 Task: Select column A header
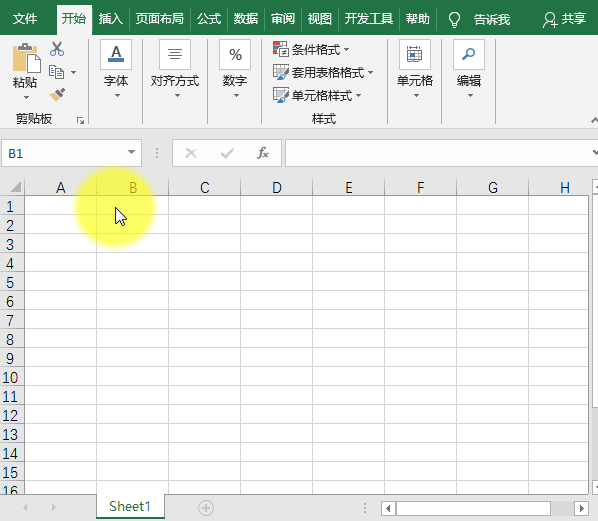[x=61, y=187]
